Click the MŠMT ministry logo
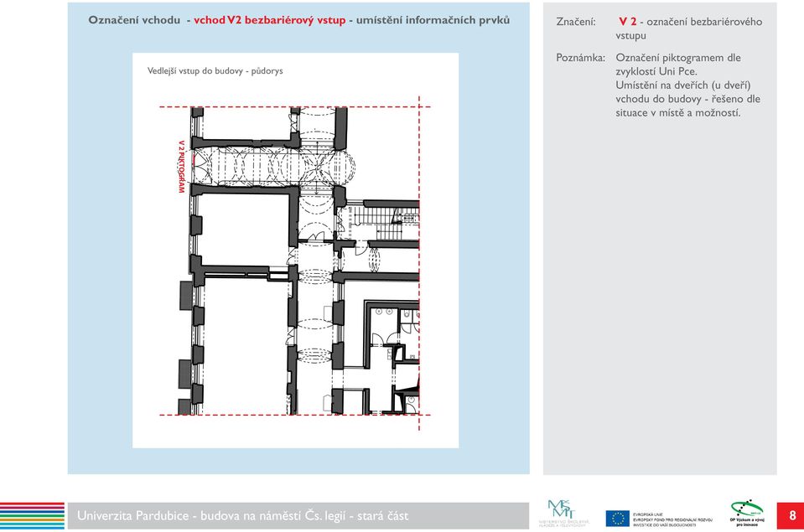This screenshot has width=804, height=532. pyautogui.click(x=564, y=513)
